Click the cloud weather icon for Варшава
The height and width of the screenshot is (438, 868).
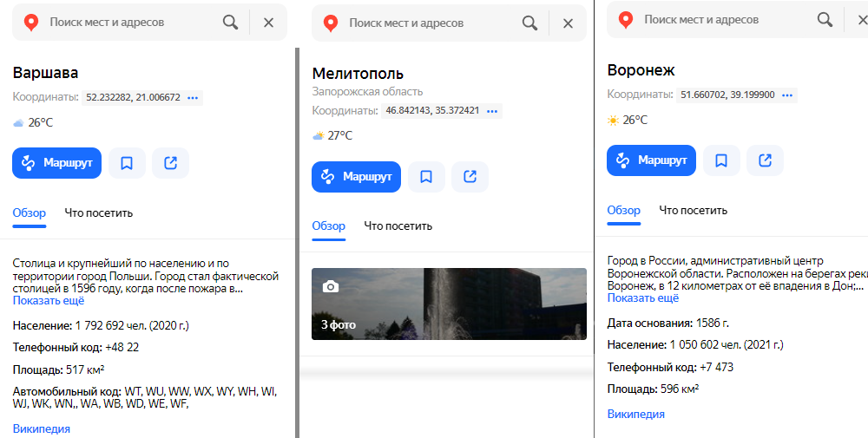(x=18, y=123)
